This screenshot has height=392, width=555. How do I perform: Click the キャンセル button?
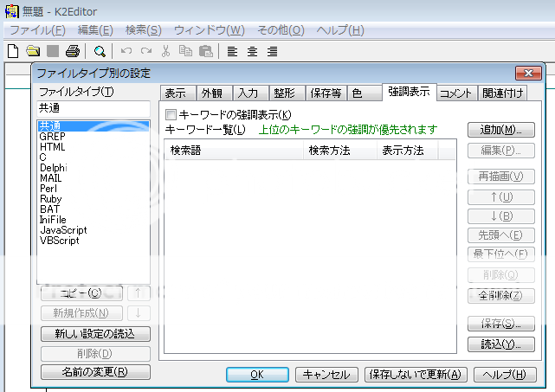[x=326, y=375]
